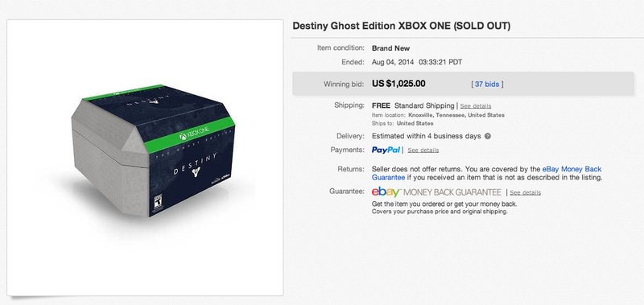The height and width of the screenshot is (305, 644).
Task: Open payments See details link
Action: [423, 150]
